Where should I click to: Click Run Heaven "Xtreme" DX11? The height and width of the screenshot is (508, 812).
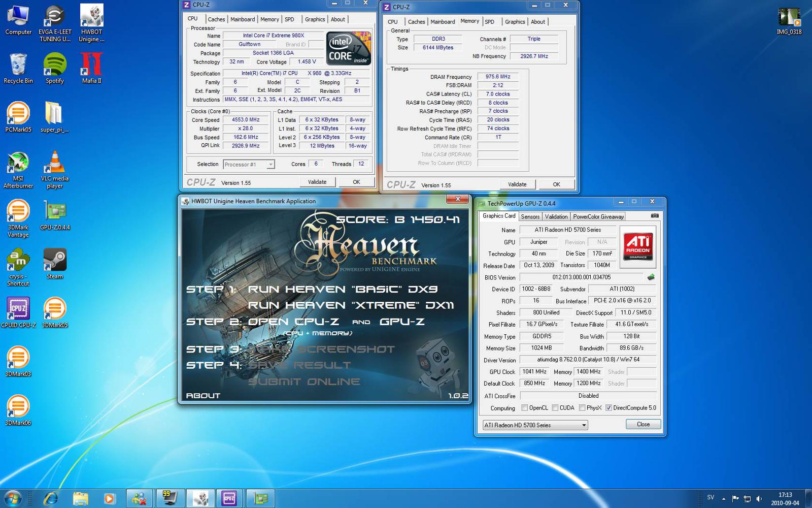pyautogui.click(x=351, y=305)
